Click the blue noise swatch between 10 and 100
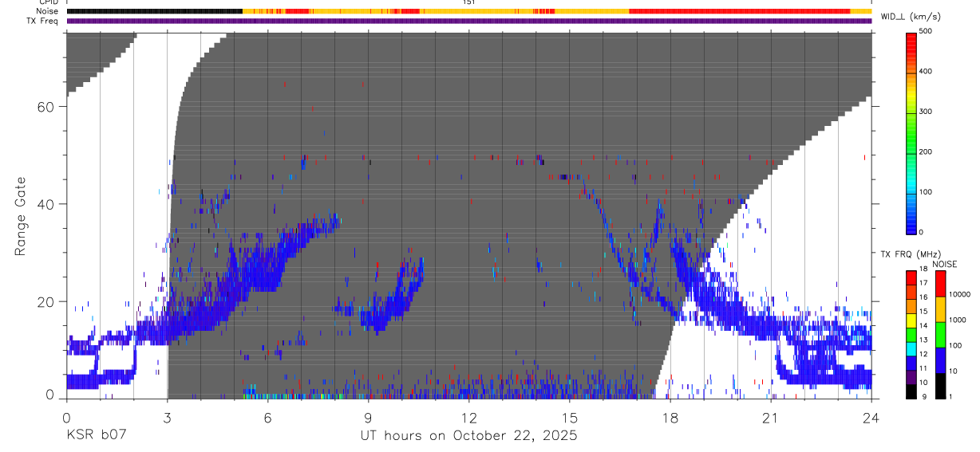 [x=940, y=360]
